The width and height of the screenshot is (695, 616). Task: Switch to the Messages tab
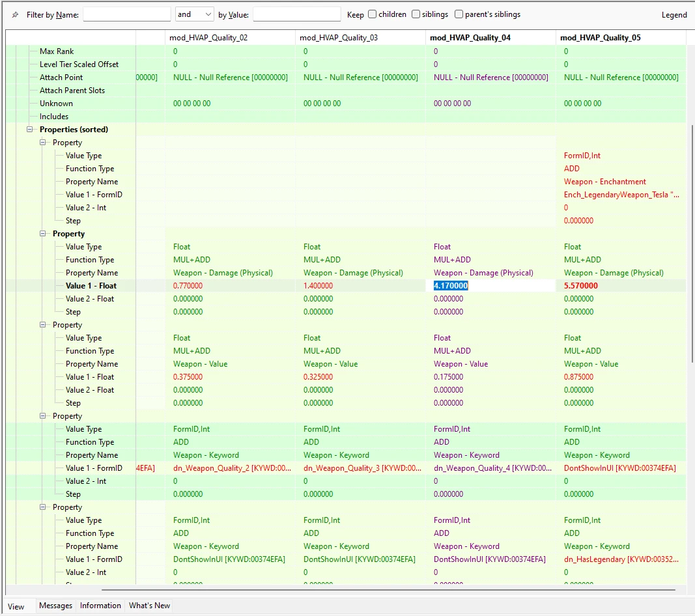tap(55, 606)
